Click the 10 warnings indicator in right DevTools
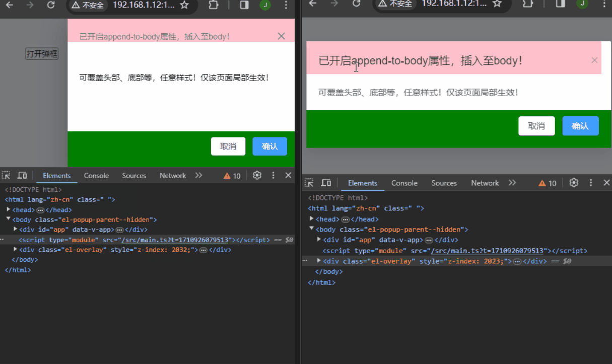This screenshot has width=612, height=364. click(547, 183)
